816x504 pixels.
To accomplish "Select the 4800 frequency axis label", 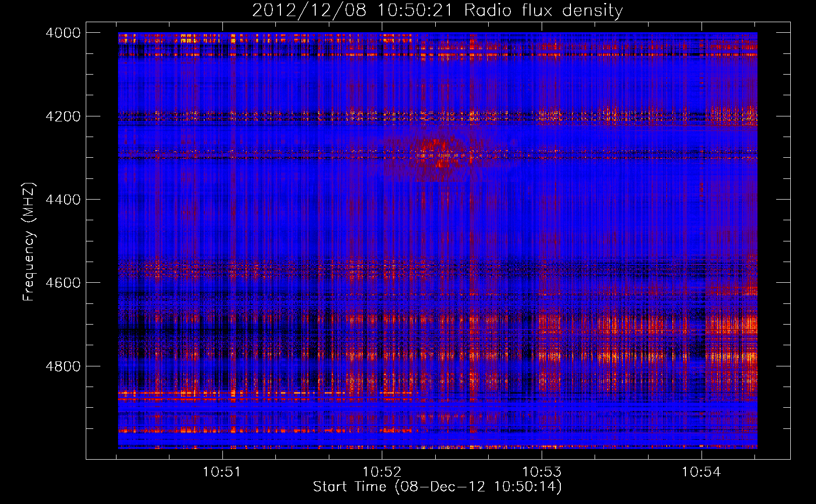I will tap(63, 366).
